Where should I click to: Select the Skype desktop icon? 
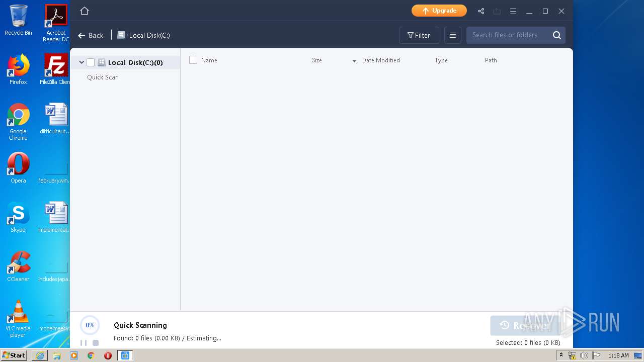point(18,217)
